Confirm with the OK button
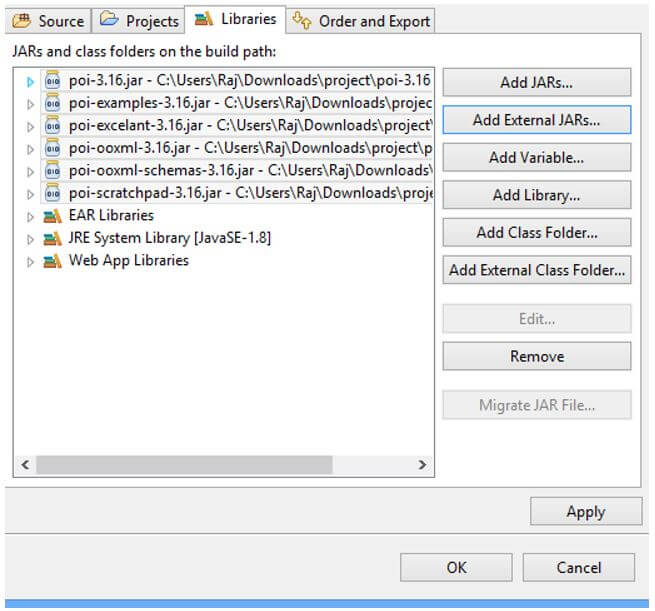The image size is (655, 611). point(456,568)
